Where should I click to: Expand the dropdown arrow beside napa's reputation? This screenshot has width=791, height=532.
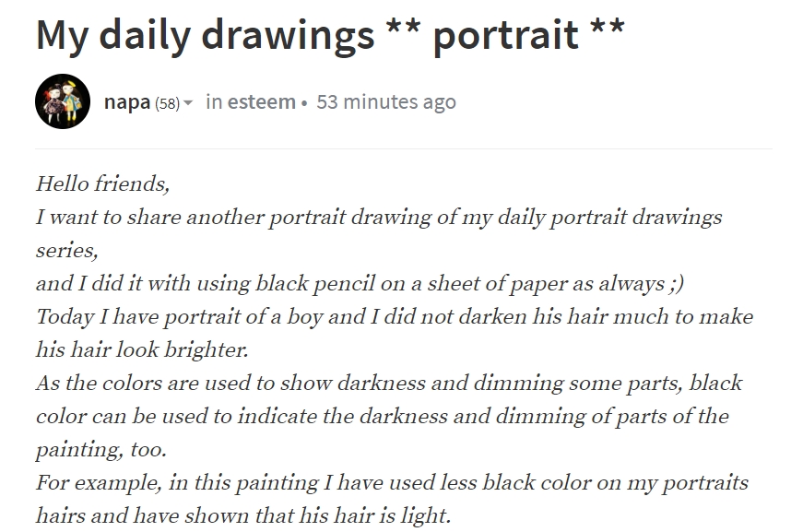tap(188, 102)
